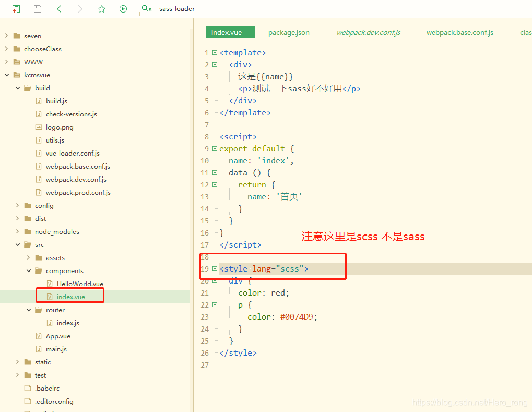Screen dimensions: 532x412
Task: Open webpack.prod.conf.js file
Action: (x=78, y=193)
